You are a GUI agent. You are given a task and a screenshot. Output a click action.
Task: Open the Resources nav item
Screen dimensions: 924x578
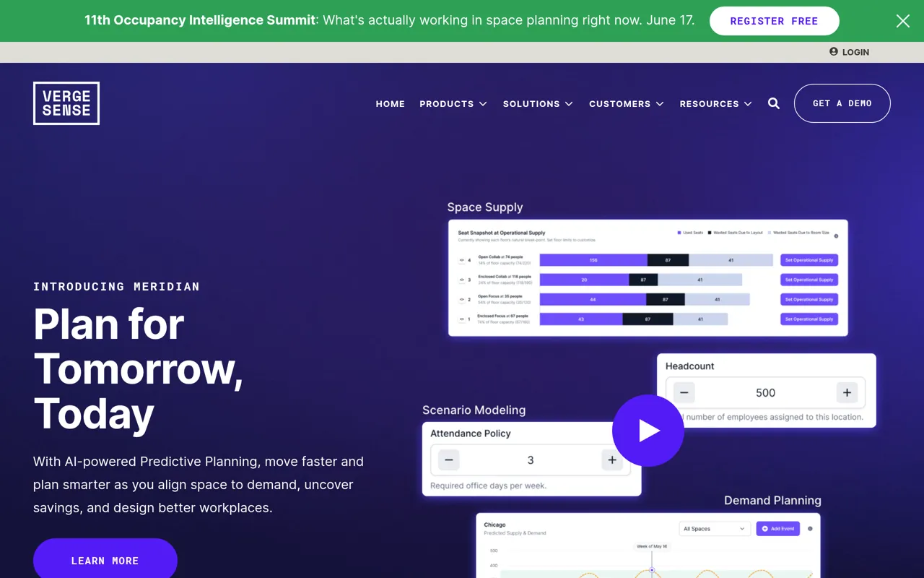pos(710,103)
